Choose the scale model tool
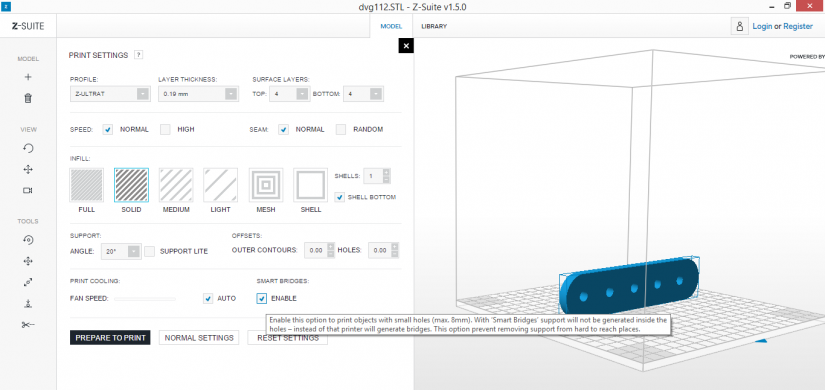The image size is (825, 390). (x=28, y=283)
